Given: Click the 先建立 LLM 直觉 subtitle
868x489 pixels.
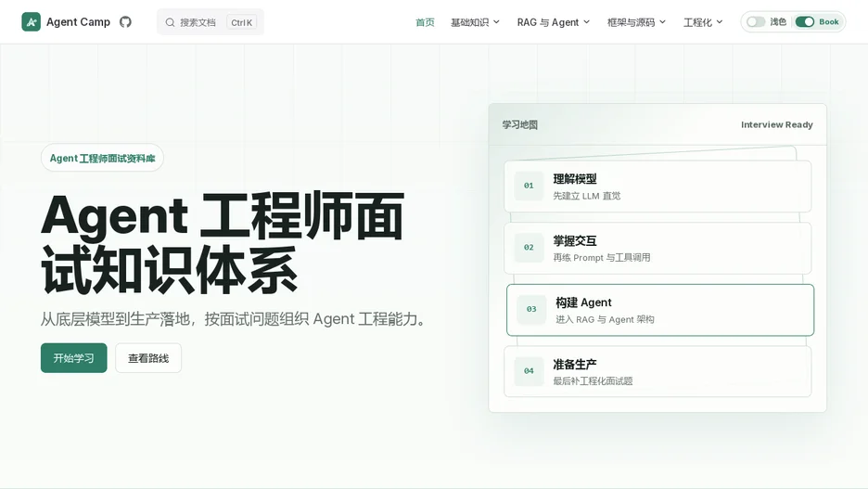Looking at the screenshot, I should pos(587,196).
